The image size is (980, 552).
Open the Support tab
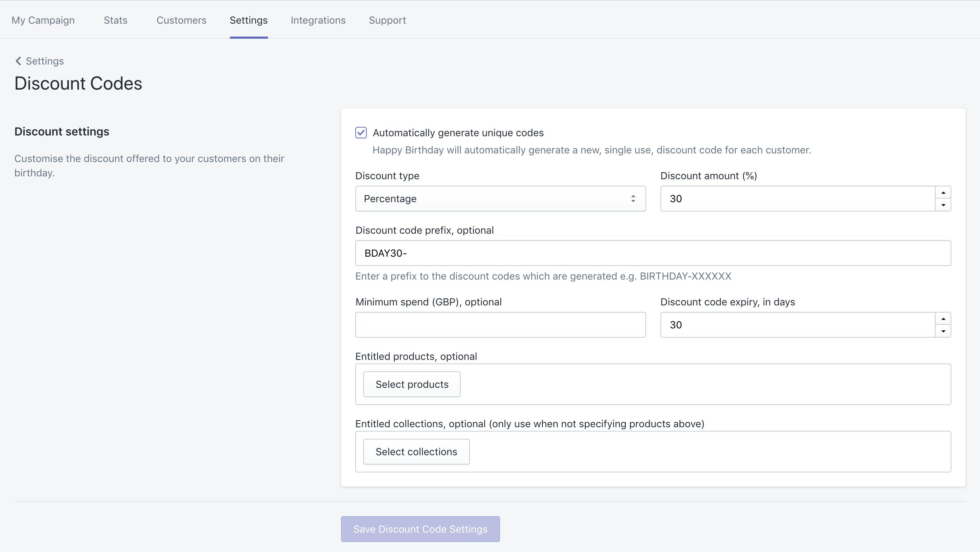click(387, 20)
